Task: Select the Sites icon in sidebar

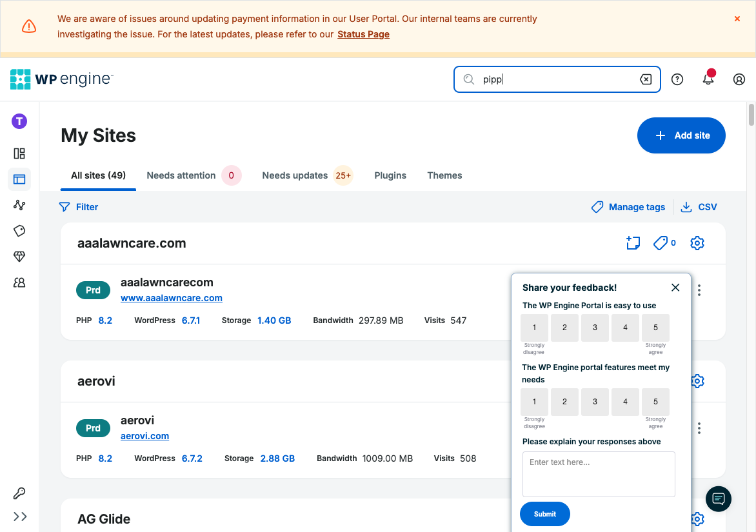Action: [19, 179]
